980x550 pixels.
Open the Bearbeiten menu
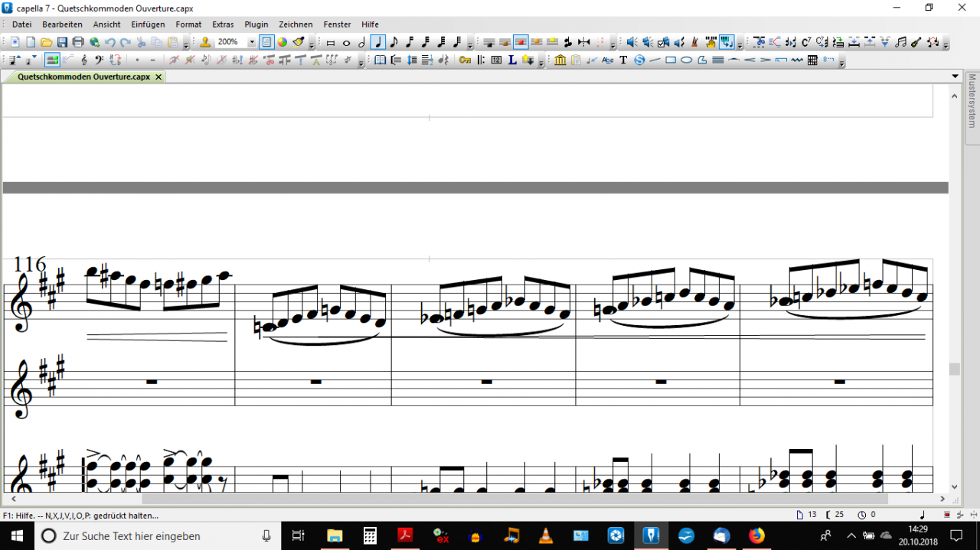tap(62, 24)
